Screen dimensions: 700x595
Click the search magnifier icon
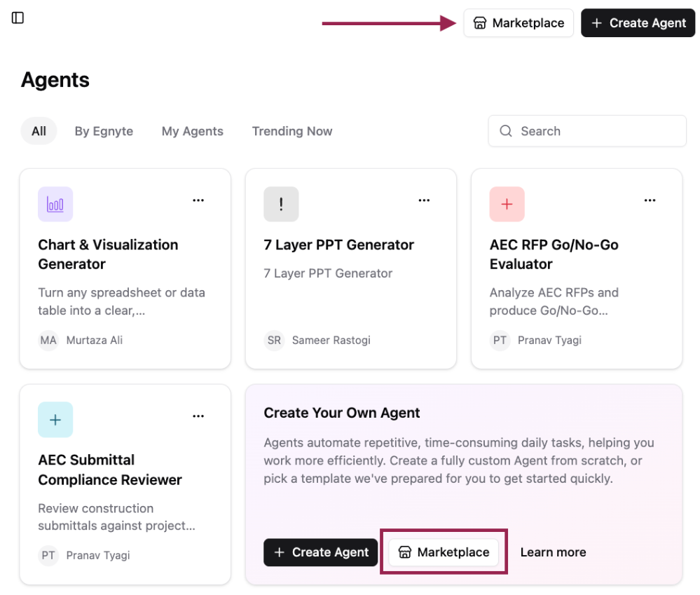click(x=505, y=131)
